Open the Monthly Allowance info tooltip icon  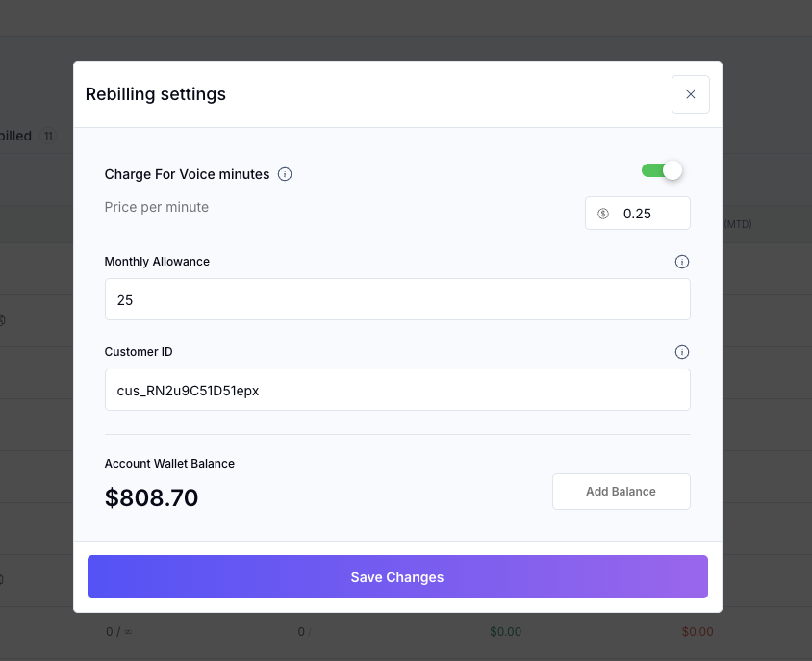[682, 261]
